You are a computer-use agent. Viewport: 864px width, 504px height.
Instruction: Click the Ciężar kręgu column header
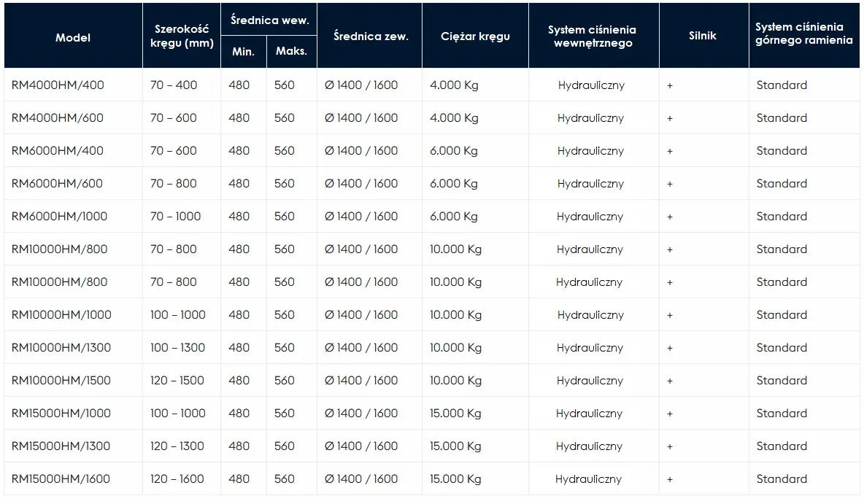(x=475, y=36)
